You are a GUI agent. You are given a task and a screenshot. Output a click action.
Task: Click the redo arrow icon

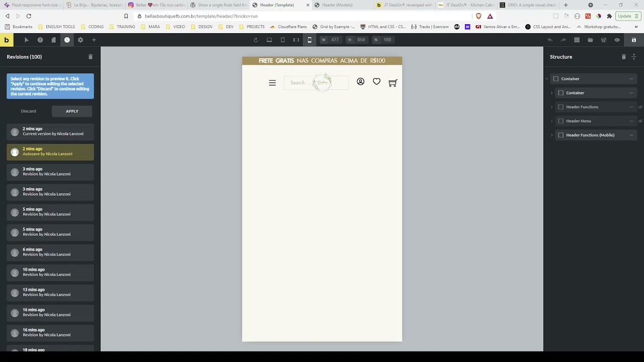point(563,40)
